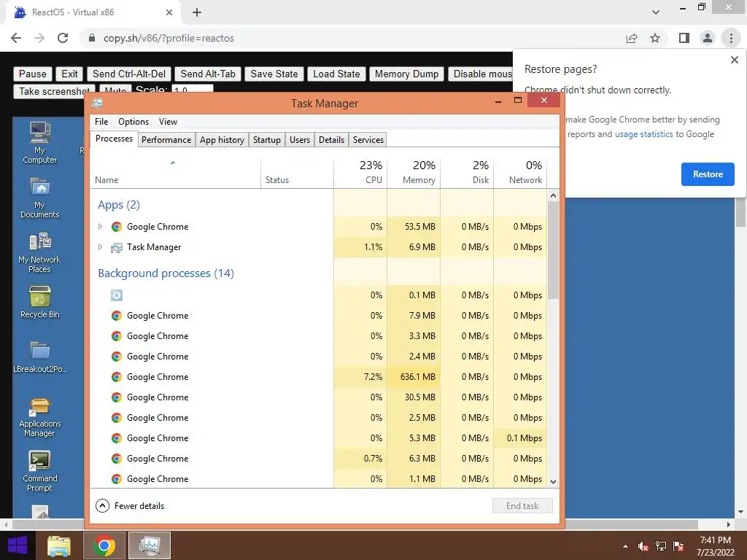This screenshot has width=747, height=560.
Task: Open the LBreakout2 folder icon
Action: (40, 357)
